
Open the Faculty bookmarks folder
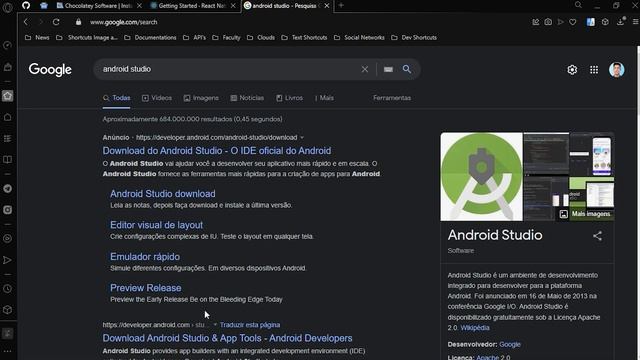tap(227, 38)
